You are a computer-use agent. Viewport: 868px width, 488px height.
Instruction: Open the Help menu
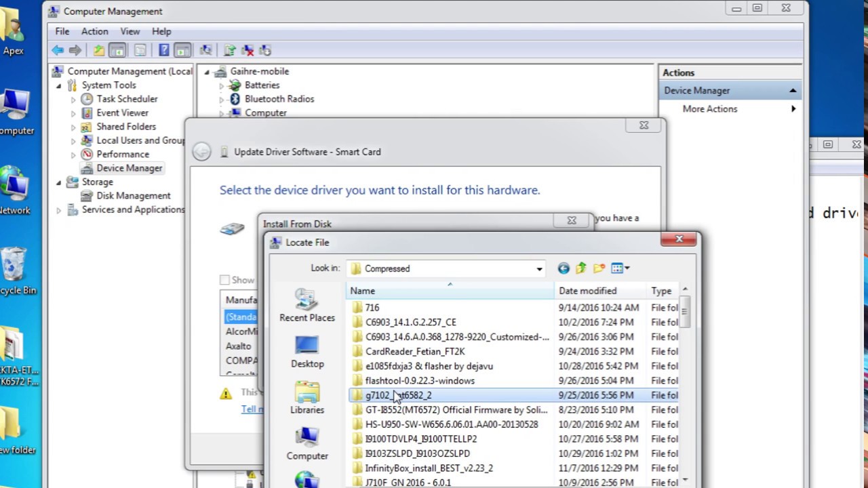pyautogui.click(x=161, y=31)
